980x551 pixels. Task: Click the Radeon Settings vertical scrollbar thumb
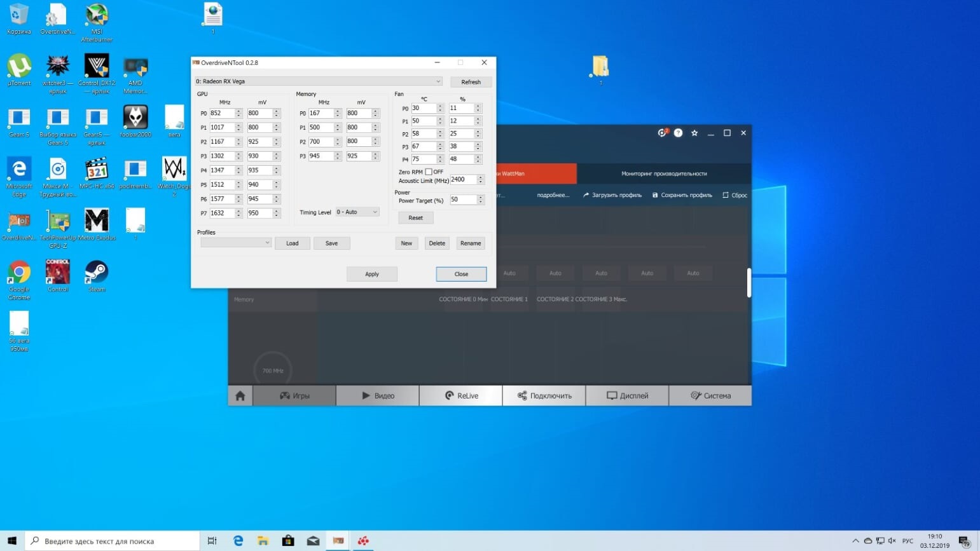[x=749, y=282]
